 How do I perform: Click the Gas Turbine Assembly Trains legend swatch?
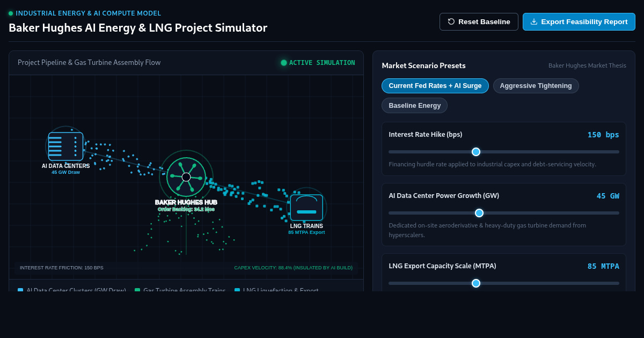137,291
